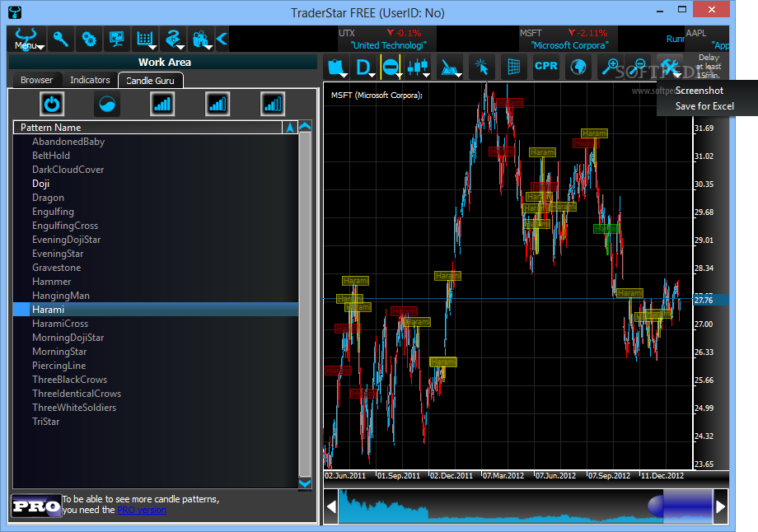The width and height of the screenshot is (758, 532).
Task: Open the calendar grid toolbar dropdown
Action: pos(144,40)
